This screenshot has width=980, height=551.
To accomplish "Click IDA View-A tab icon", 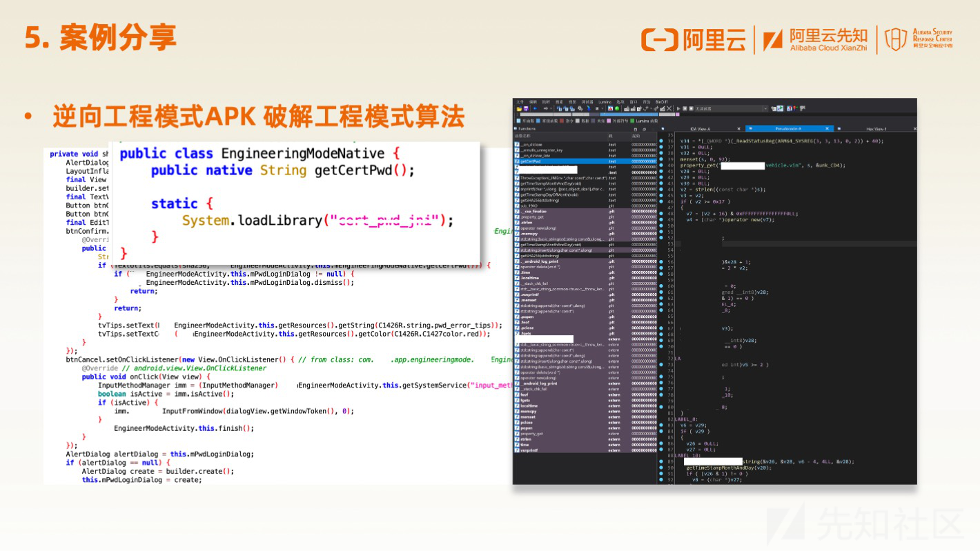I will pos(663,129).
